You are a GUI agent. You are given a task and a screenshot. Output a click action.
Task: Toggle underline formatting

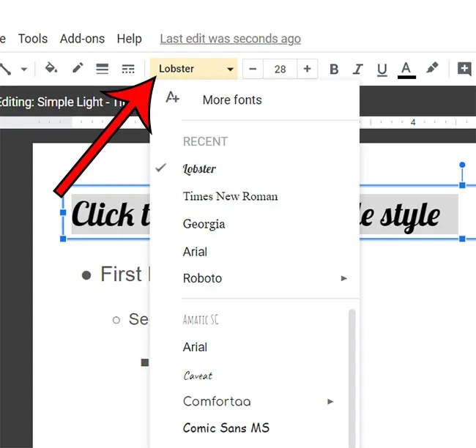382,70
